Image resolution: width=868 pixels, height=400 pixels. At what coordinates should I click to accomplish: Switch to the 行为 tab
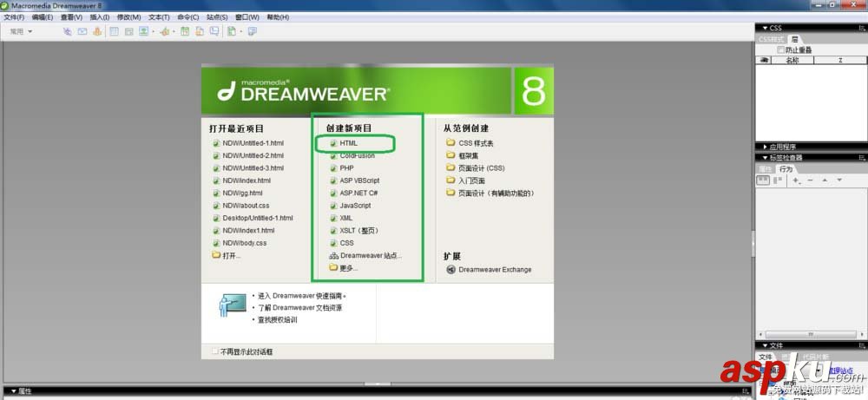pyautogui.click(x=786, y=168)
